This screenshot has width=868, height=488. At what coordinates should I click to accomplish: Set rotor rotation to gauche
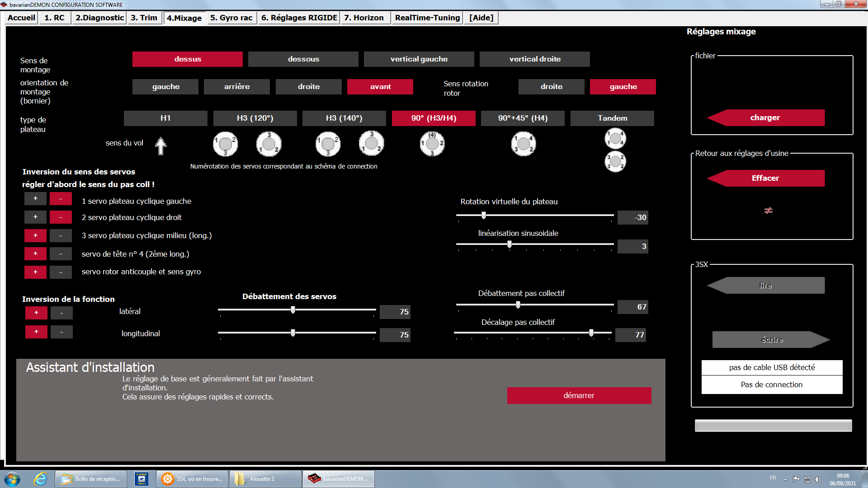(623, 87)
